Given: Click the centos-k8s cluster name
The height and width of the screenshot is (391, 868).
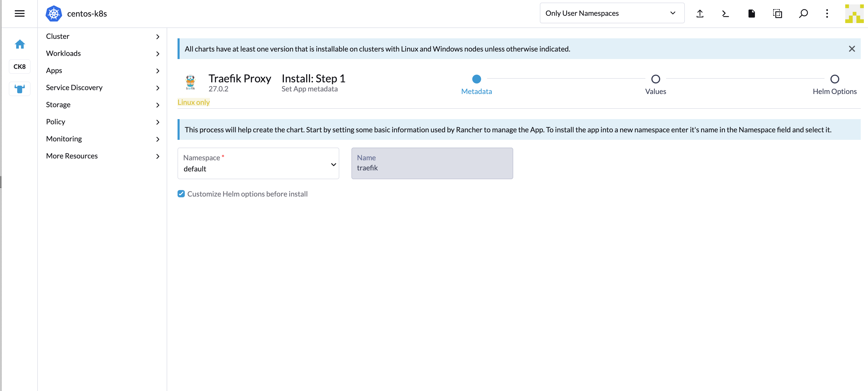Looking at the screenshot, I should (87, 13).
